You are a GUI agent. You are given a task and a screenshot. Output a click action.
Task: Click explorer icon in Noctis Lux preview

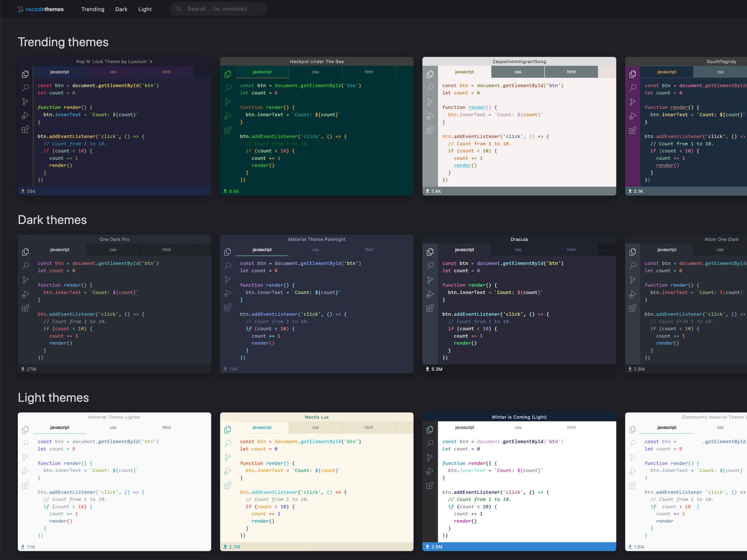point(227,430)
